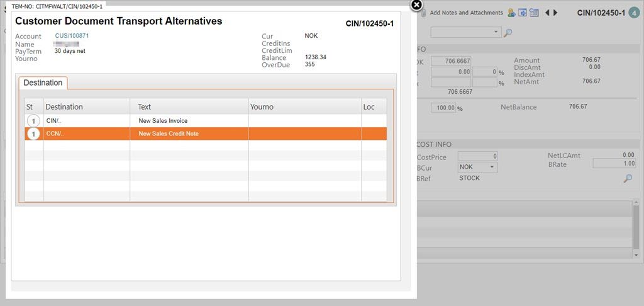The width and height of the screenshot is (644, 306).
Task: Click the paperclip attachment icon
Action: pyautogui.click(x=425, y=13)
